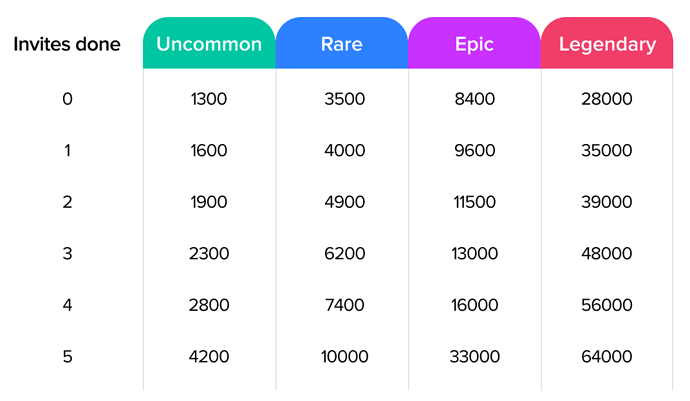Viewport: 690px width, 401px height.
Task: Click the 35000 cell in Legendary column
Action: pyautogui.click(x=607, y=151)
